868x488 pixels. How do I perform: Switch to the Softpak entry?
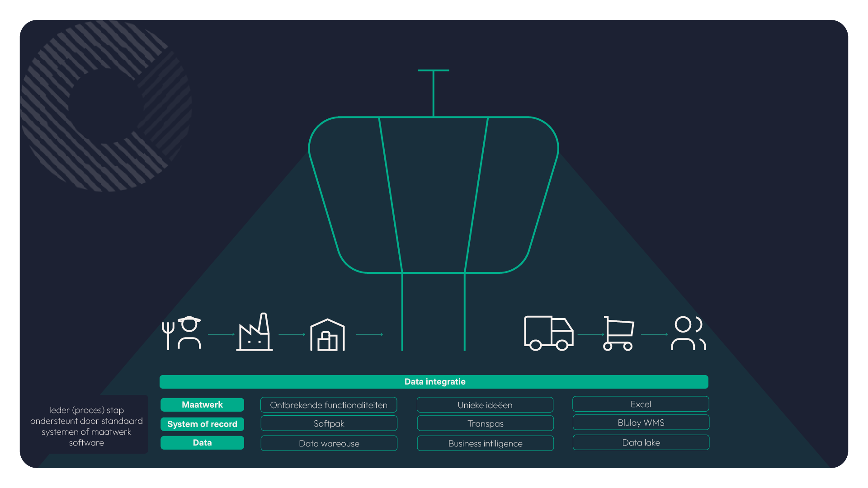pos(329,423)
